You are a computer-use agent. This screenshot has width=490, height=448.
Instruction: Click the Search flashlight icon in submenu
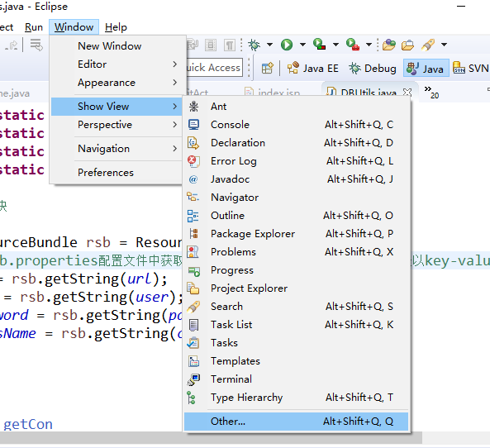(x=193, y=307)
